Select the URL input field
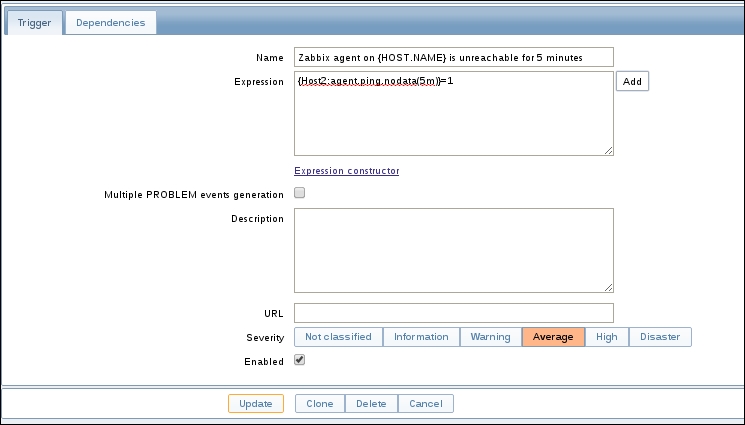The height and width of the screenshot is (425, 745). [x=453, y=313]
